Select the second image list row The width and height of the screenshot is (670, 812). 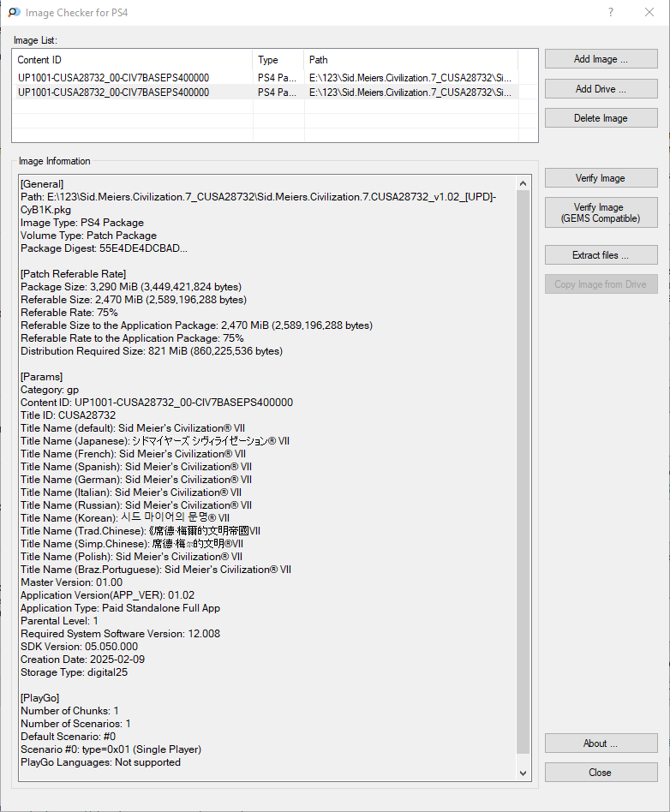266,93
